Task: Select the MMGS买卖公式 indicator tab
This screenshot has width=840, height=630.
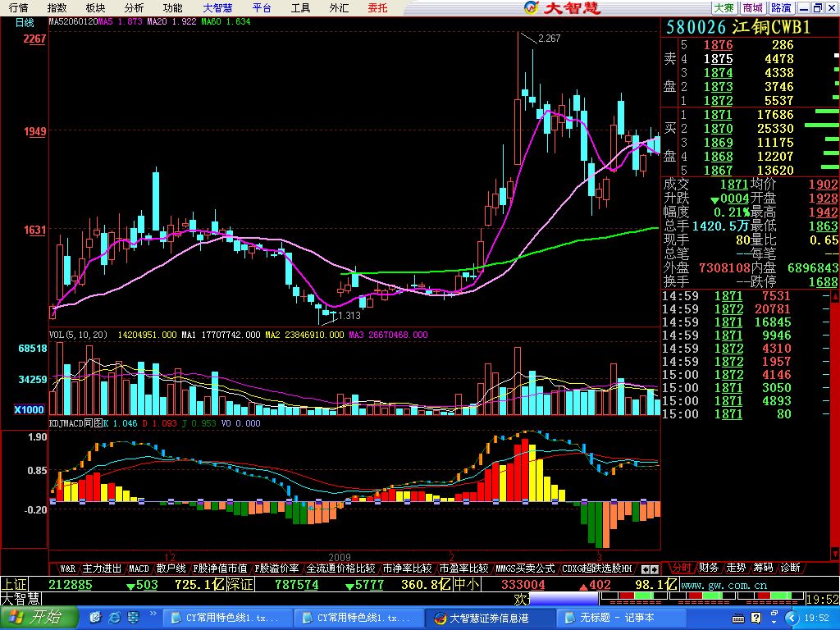Action: 525,568
